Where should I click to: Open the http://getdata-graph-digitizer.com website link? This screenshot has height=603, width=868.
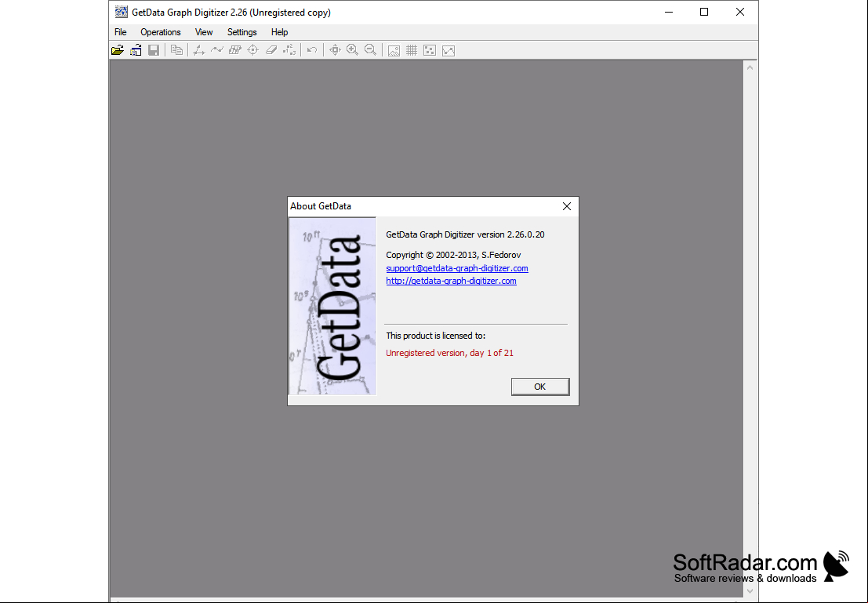pos(451,281)
